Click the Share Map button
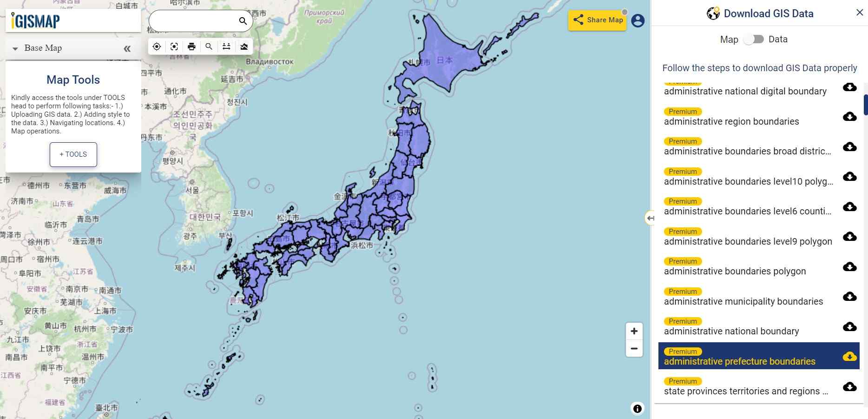Viewport: 868px width, 419px height. (598, 20)
